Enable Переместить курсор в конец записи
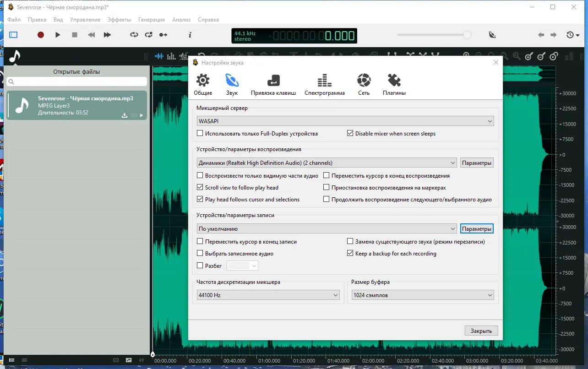 (200, 242)
